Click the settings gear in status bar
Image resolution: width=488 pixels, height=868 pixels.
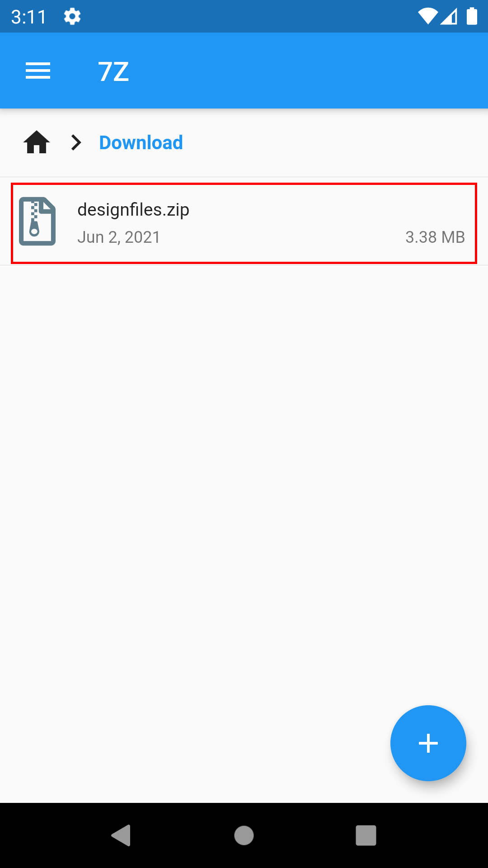coord(72,17)
